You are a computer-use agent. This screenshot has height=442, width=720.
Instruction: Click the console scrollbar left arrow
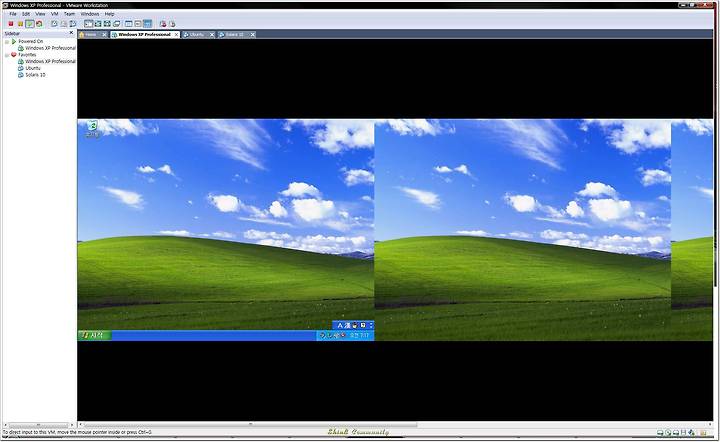pyautogui.click(x=80, y=425)
